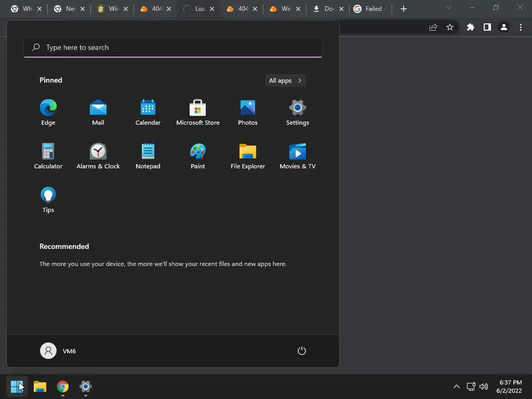This screenshot has height=399, width=532.
Task: Open the Chrome three-dot menu
Action: point(521,27)
